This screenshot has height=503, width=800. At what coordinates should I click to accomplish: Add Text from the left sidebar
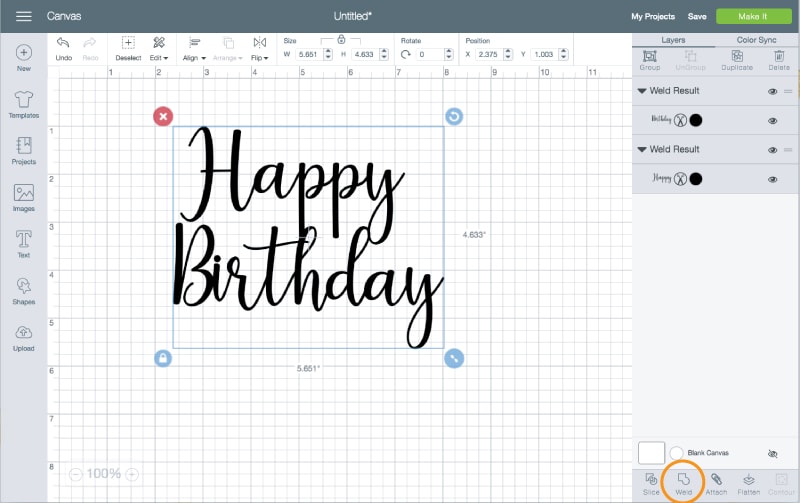tap(24, 242)
